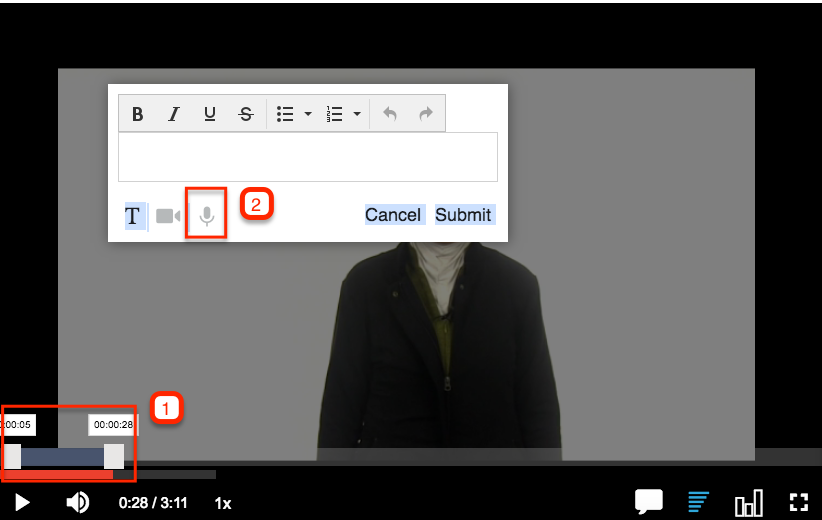
Task: Select the text comment type tab
Action: (x=132, y=216)
